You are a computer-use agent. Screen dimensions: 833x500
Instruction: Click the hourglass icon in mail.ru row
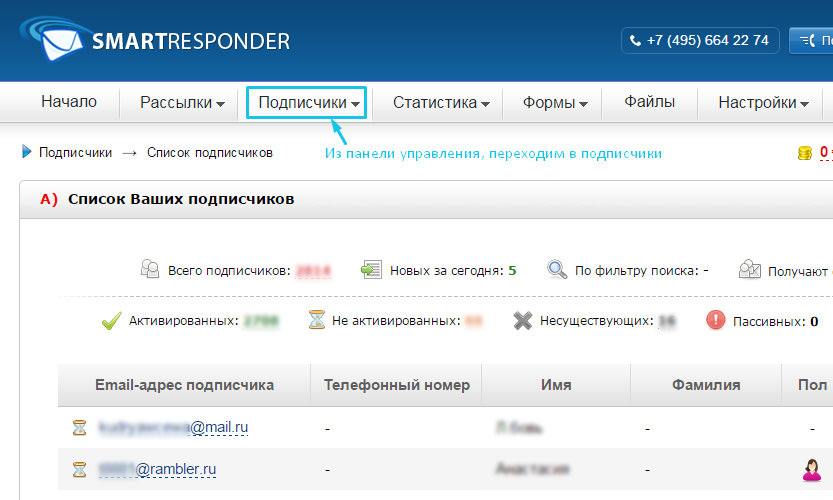(80, 428)
